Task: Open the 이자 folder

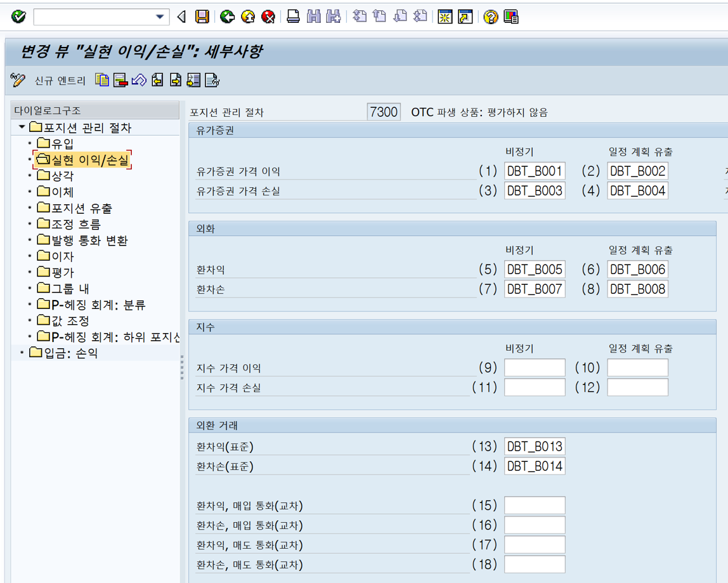Action: click(55, 256)
